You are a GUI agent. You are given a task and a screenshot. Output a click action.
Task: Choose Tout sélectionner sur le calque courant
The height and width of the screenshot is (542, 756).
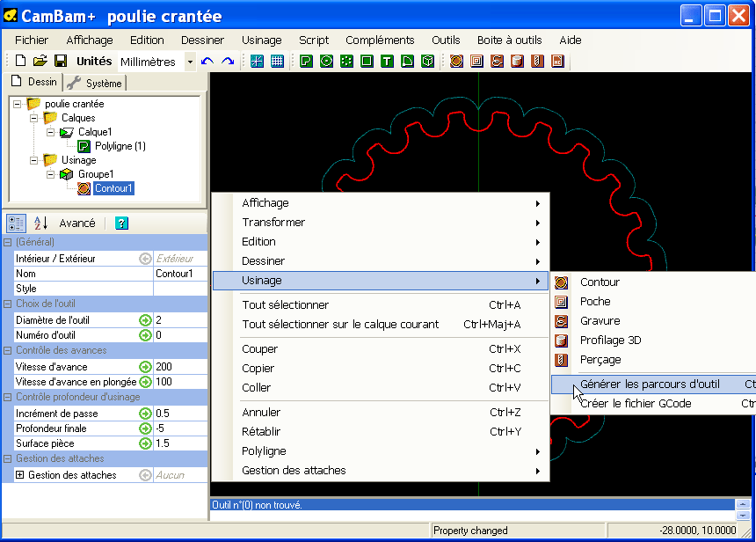[380, 325]
